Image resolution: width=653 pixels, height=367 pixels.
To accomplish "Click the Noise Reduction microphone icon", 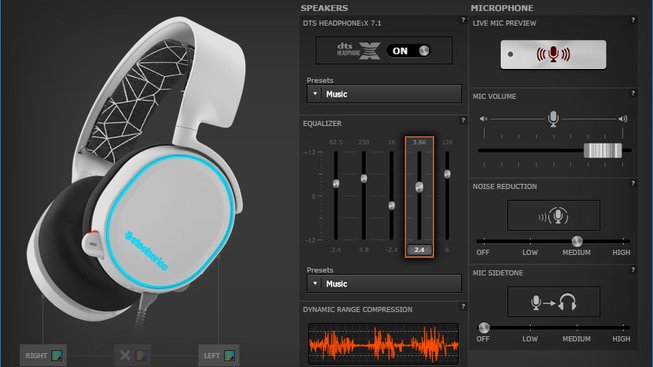I will pyautogui.click(x=553, y=216).
